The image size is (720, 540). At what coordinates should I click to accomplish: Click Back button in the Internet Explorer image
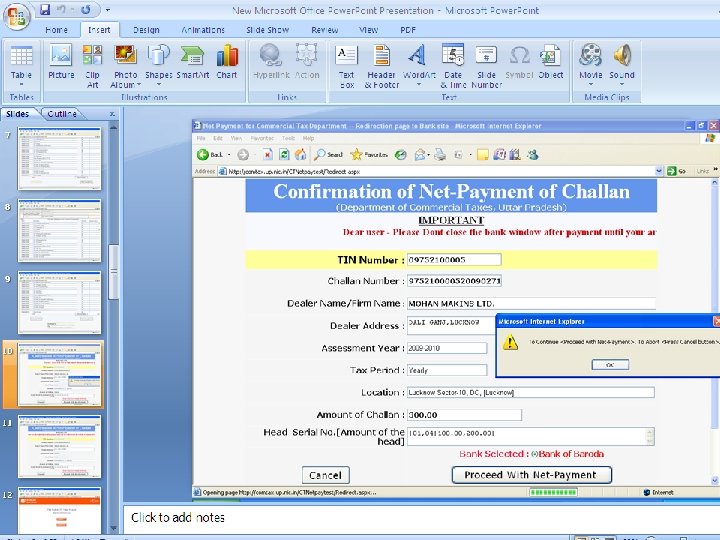click(x=210, y=155)
